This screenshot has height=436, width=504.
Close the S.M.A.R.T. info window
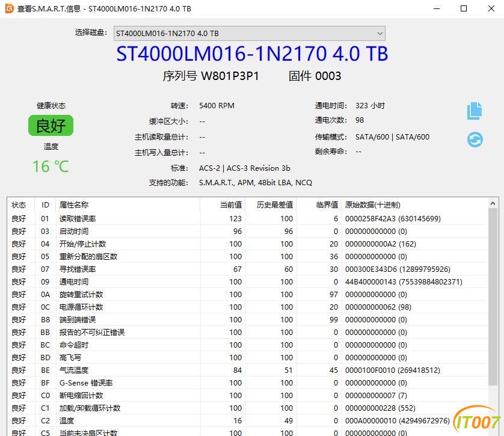pos(491,8)
